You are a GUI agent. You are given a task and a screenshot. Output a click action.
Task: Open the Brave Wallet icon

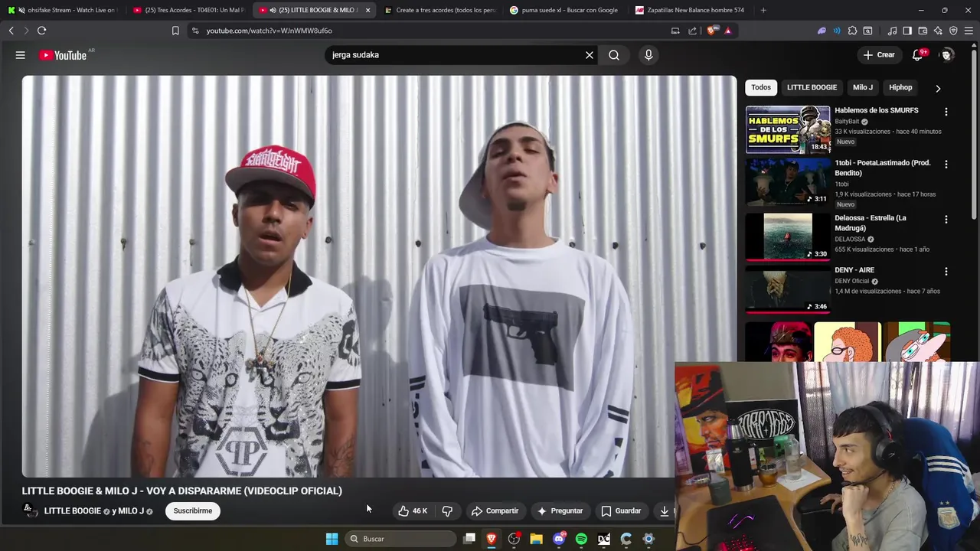[923, 31]
